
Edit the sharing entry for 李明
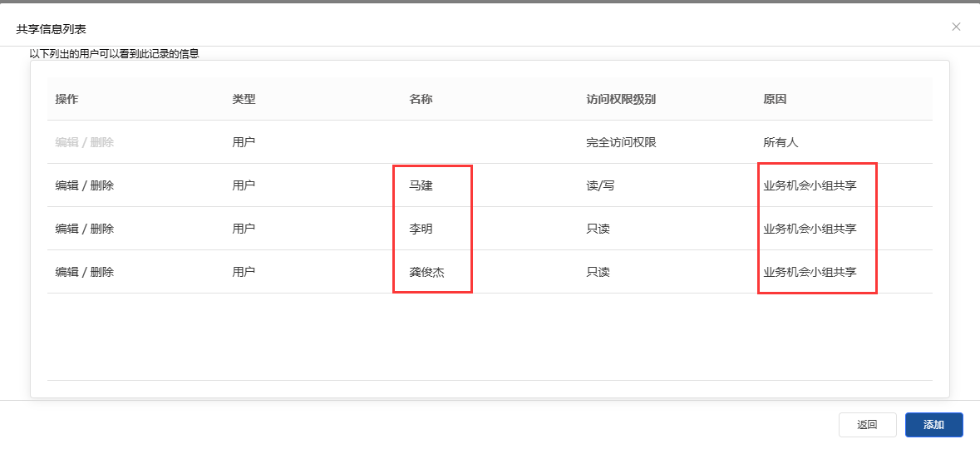(66, 229)
